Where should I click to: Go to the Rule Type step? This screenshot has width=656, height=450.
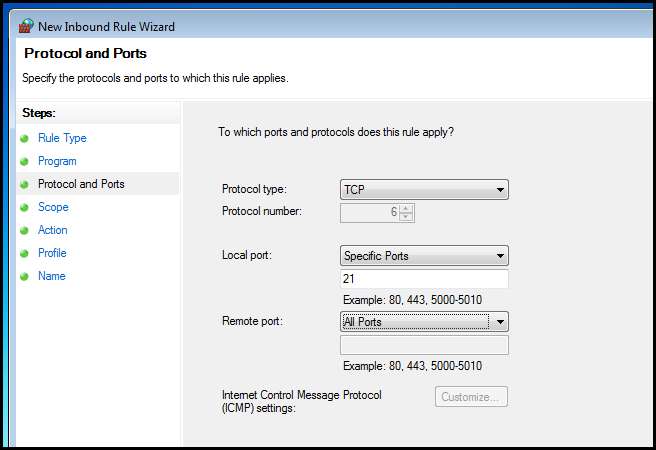coord(62,138)
